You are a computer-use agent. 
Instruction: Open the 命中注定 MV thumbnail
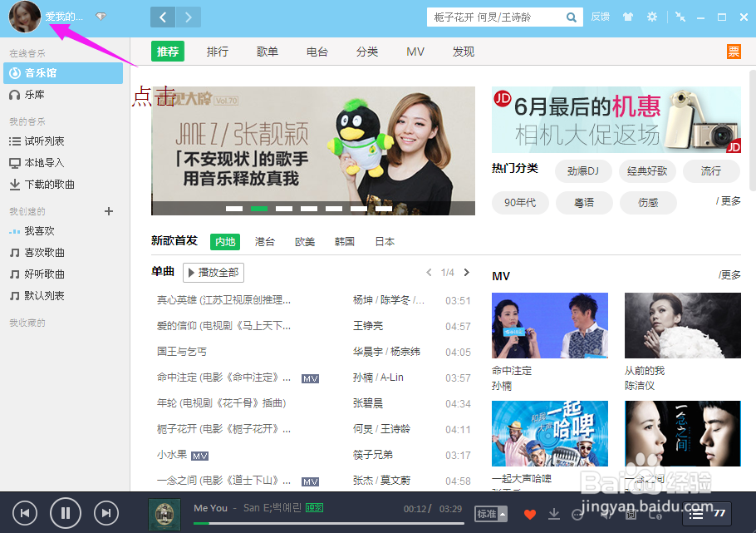550,325
